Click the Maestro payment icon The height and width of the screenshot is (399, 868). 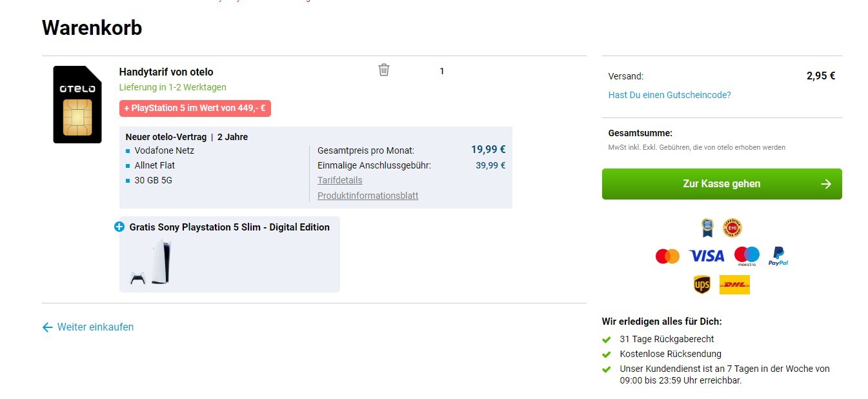point(747,256)
